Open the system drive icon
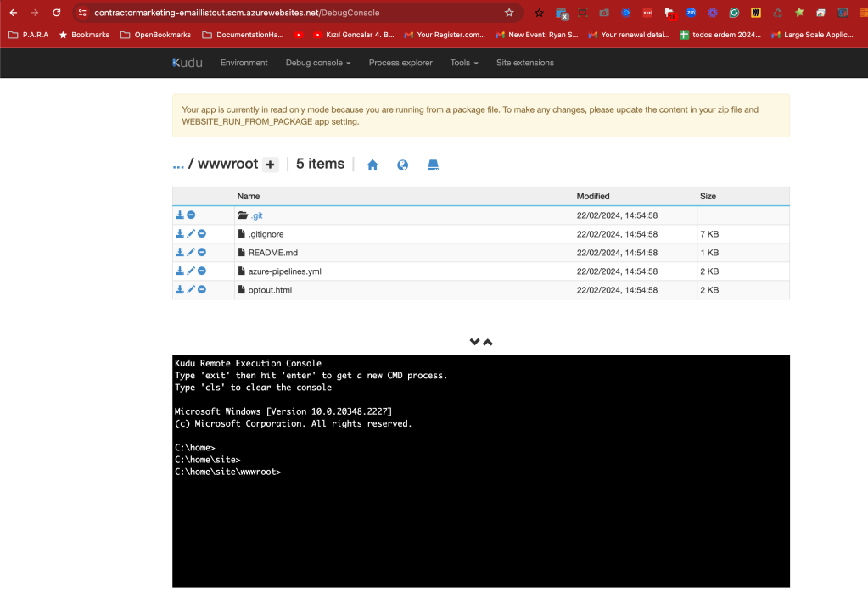Screen dimensions: 868x598 pos(433,165)
